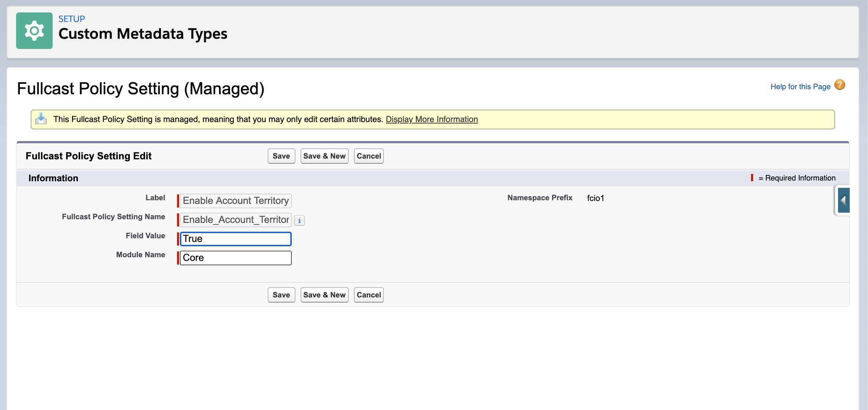Screen dimensions: 868x410
Task: Open Display More Information link
Action: coord(432,119)
